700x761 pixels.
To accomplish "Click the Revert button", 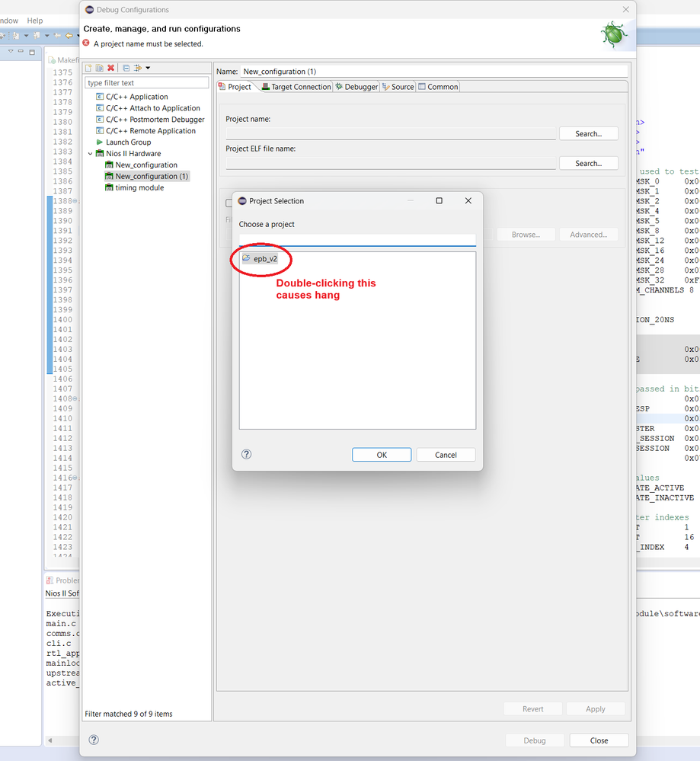I will [x=532, y=709].
